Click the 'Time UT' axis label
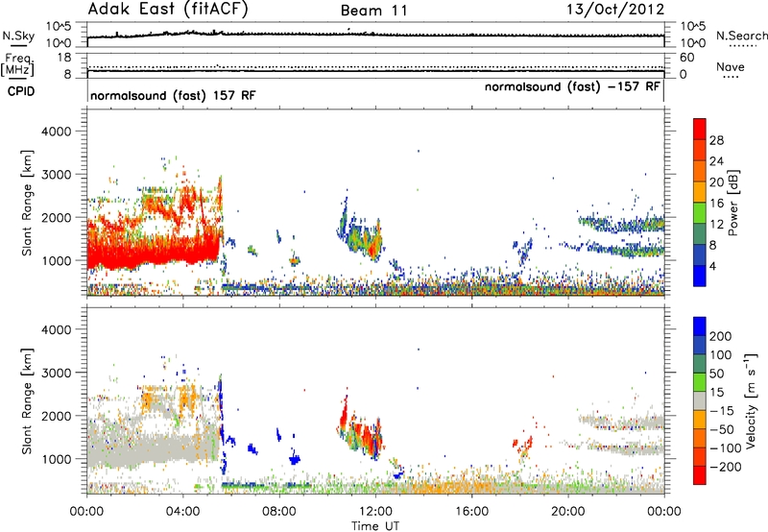This screenshot has width=768, height=532. click(375, 526)
